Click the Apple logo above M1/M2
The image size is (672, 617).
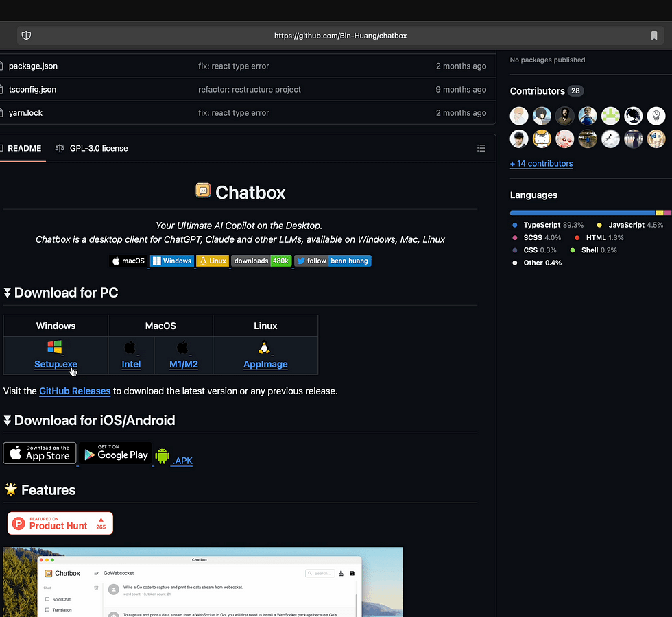(182, 347)
